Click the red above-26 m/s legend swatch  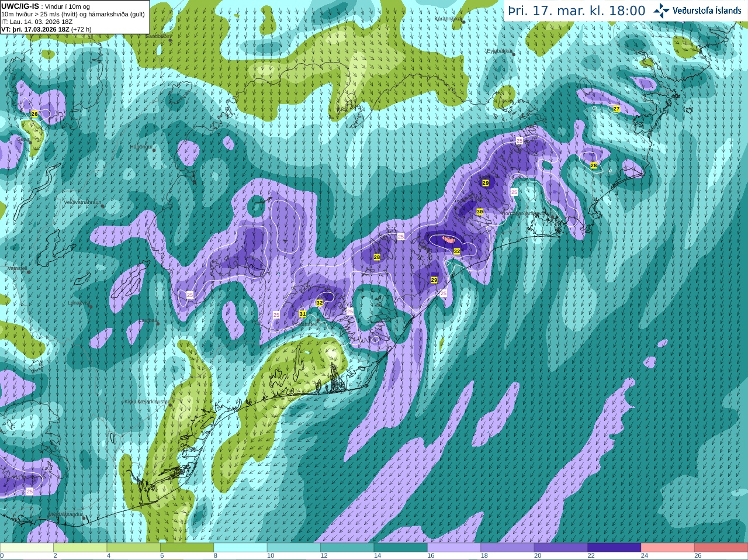[721, 548]
